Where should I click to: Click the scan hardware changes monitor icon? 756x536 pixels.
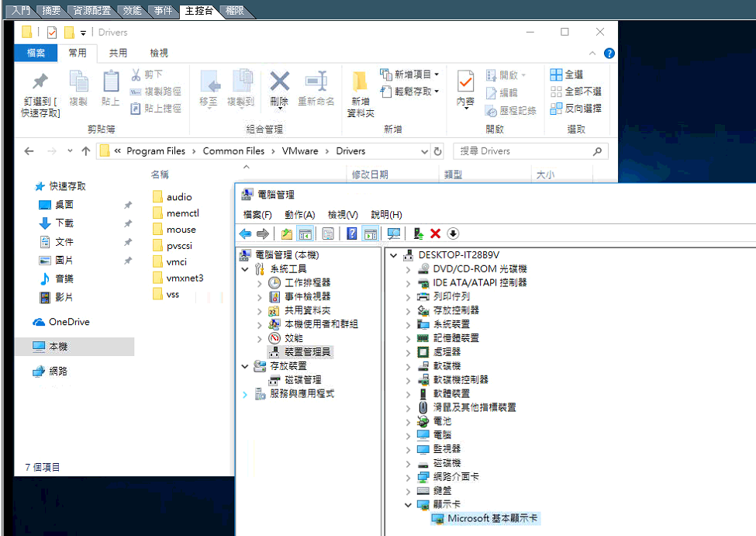point(394,233)
